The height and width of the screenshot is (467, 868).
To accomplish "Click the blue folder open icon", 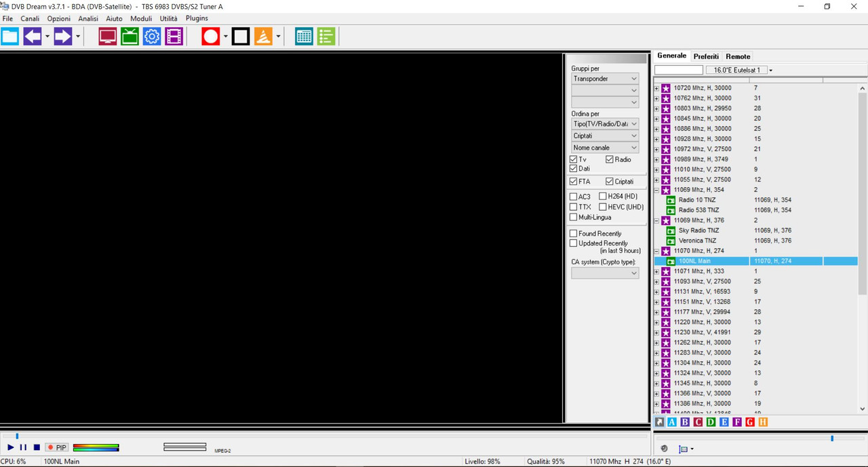I will (x=9, y=37).
